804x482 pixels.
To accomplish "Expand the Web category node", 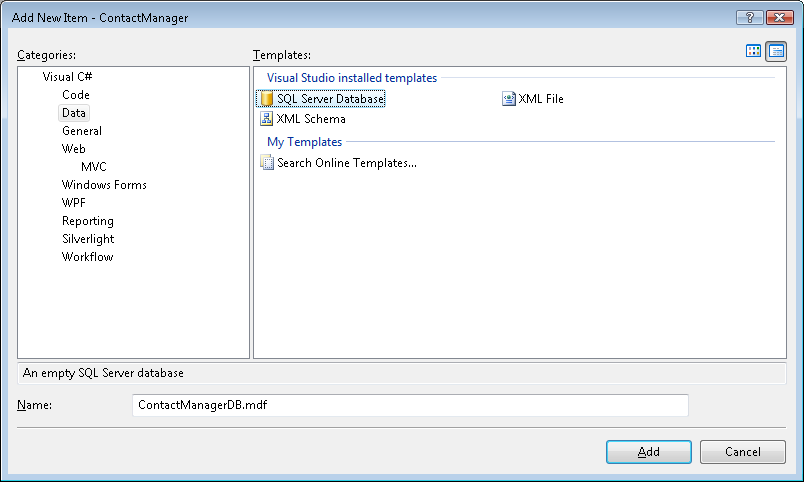I will pos(74,149).
